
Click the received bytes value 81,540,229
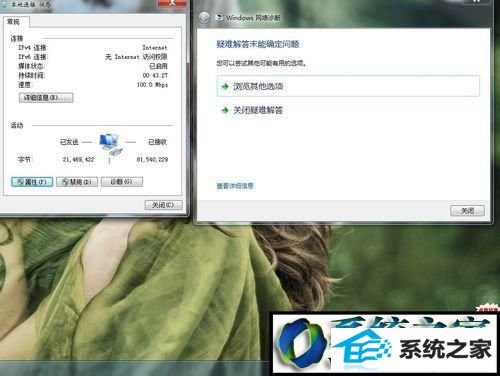(x=152, y=160)
